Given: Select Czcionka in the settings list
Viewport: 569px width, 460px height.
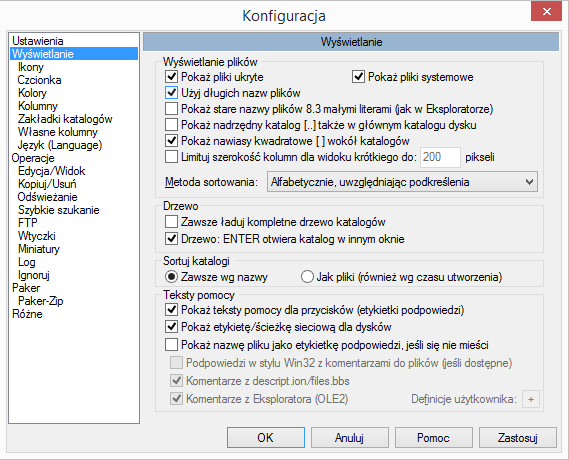Looking at the screenshot, I should click(39, 80).
